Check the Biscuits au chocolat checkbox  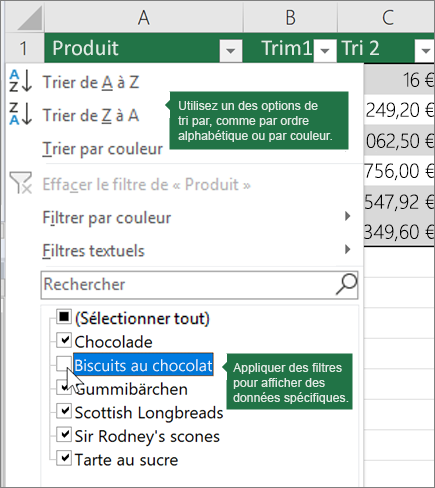coord(64,364)
